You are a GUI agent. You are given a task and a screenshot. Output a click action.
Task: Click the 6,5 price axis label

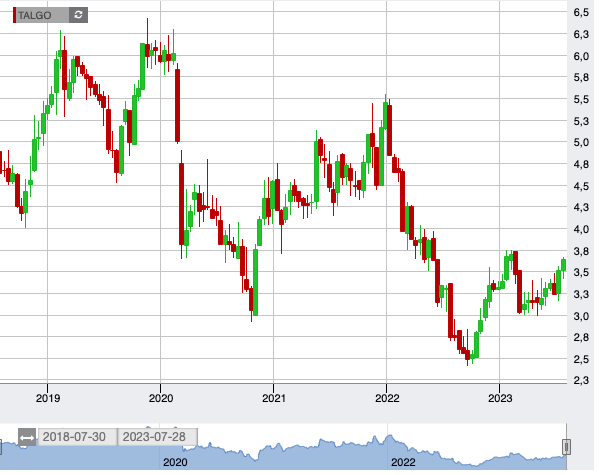pyautogui.click(x=581, y=12)
